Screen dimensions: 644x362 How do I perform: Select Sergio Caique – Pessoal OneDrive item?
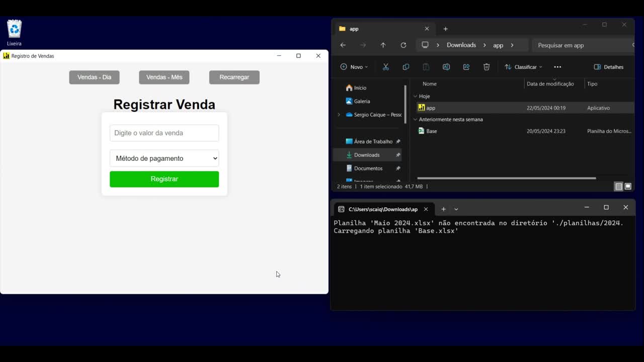tap(373, 115)
